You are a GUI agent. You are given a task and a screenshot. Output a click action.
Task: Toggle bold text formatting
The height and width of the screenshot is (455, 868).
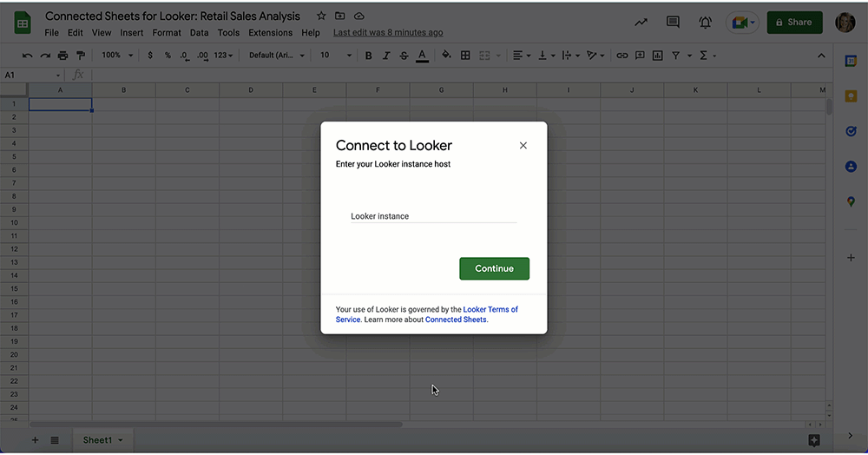(x=368, y=56)
